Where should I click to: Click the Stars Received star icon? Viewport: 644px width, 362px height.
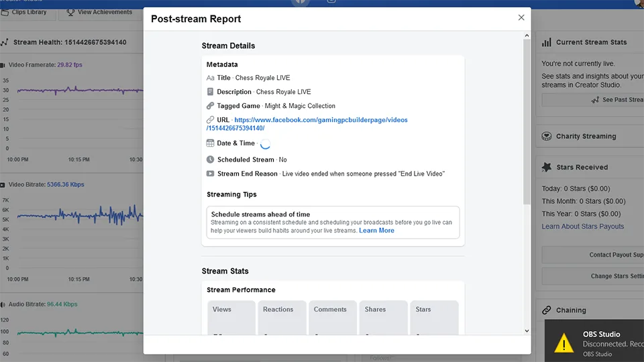(x=547, y=167)
